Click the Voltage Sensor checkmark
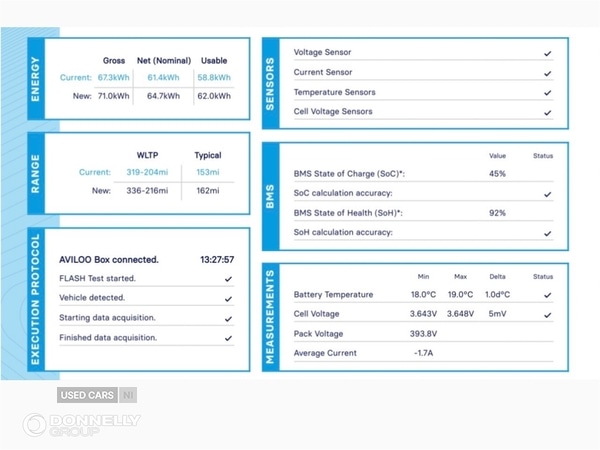Image resolution: width=600 pixels, height=450 pixels. coord(547,53)
